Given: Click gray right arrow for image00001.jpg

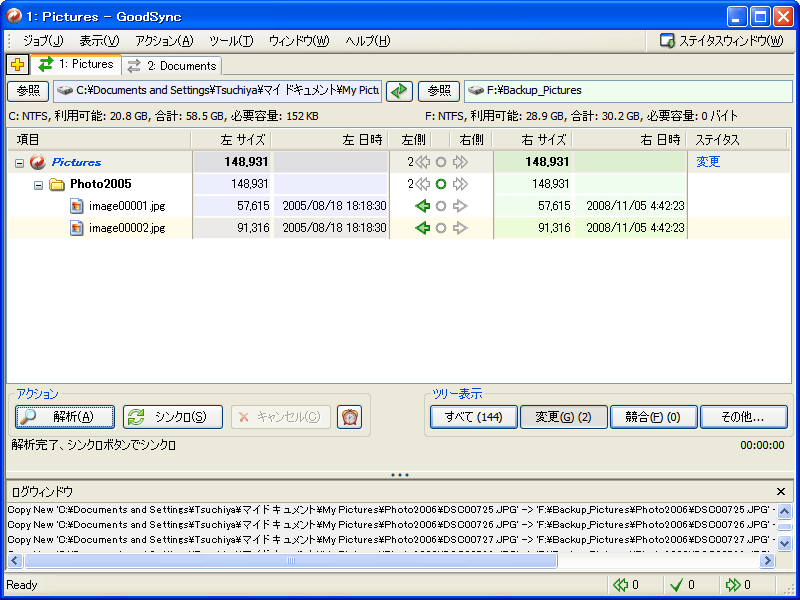Looking at the screenshot, I should click(x=460, y=206).
